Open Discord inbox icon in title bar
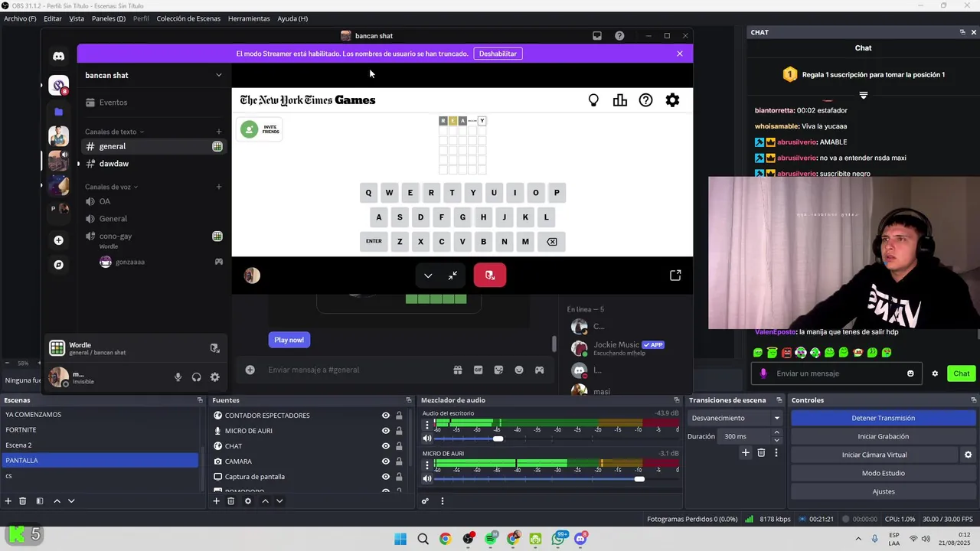The height and width of the screenshot is (551, 980). [x=597, y=36]
